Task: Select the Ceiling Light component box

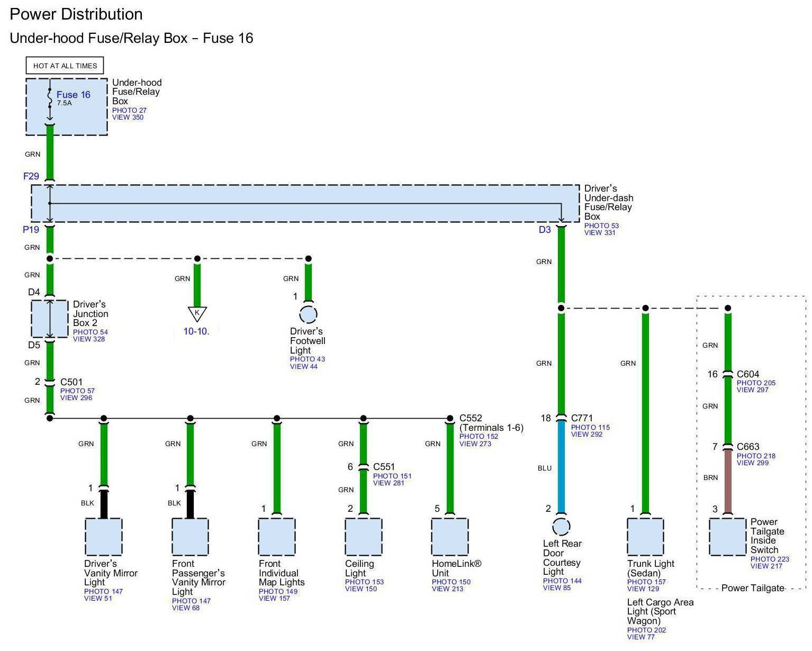Action: [363, 537]
